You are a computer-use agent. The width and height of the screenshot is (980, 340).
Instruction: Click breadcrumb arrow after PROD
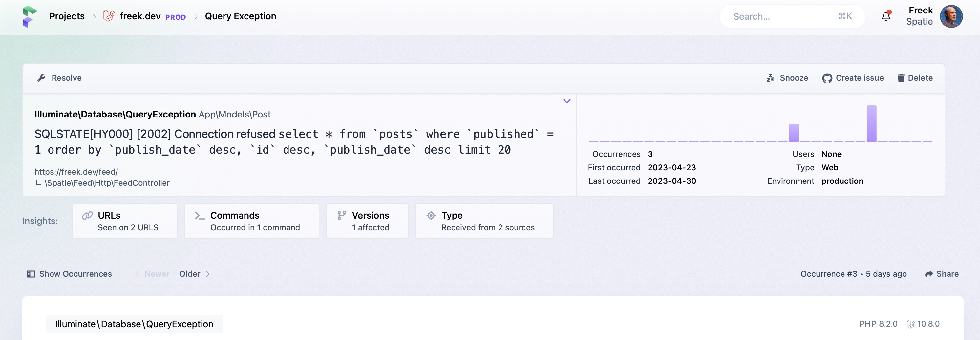click(196, 16)
